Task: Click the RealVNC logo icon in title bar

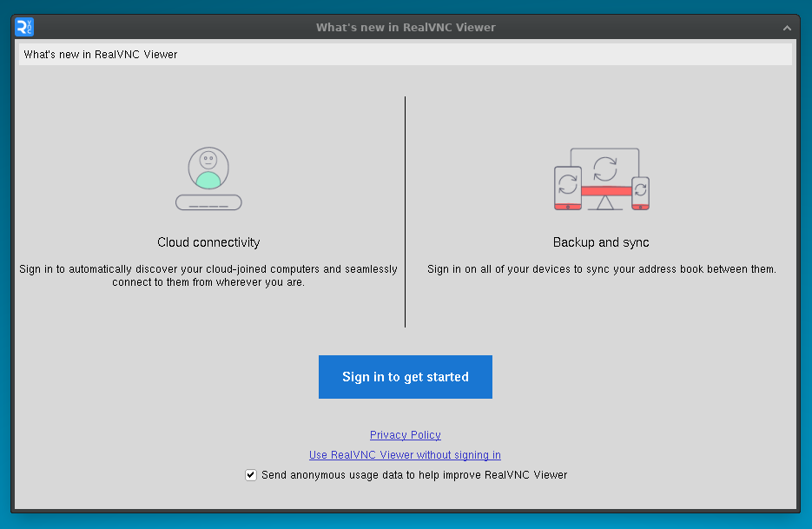Action: point(24,27)
